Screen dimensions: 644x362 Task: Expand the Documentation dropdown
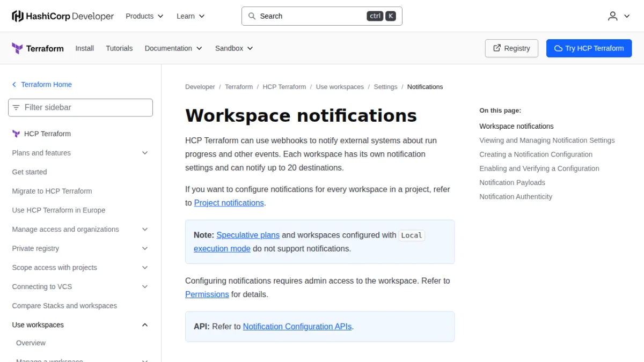(173, 48)
